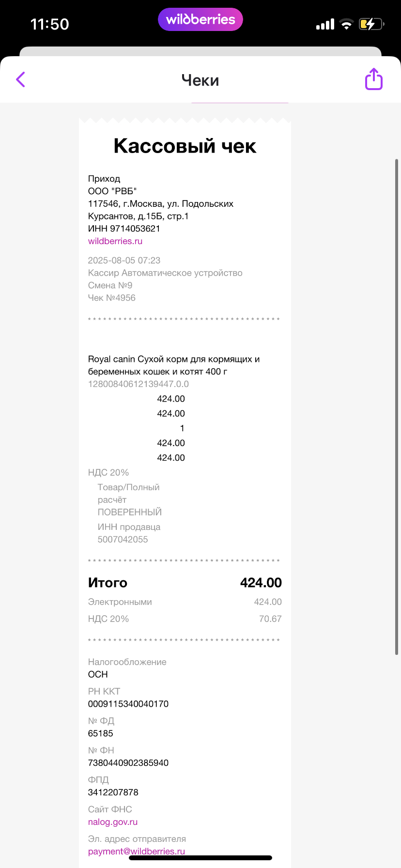Image resolution: width=401 pixels, height=868 pixels.
Task: Tap the battery charging indicator
Action: (x=371, y=24)
